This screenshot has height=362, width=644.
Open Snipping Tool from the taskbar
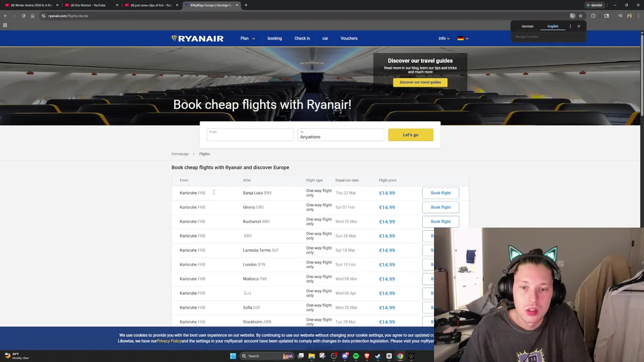[x=323, y=356]
